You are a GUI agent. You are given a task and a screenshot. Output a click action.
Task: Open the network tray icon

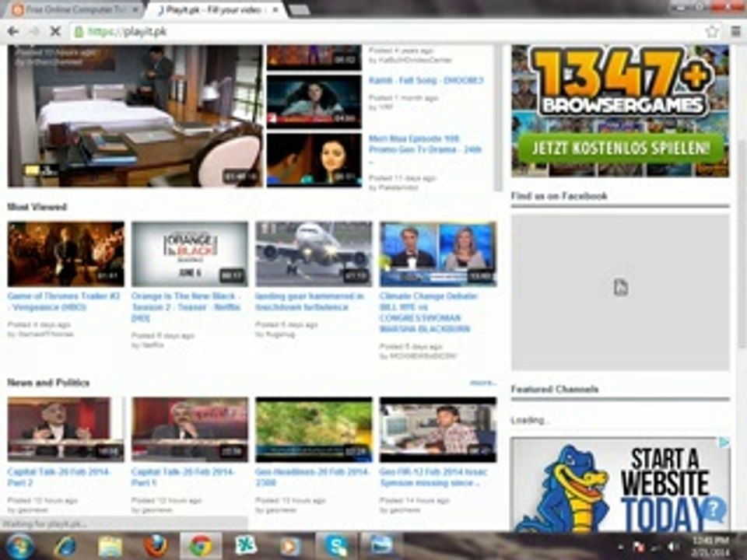[656, 547]
